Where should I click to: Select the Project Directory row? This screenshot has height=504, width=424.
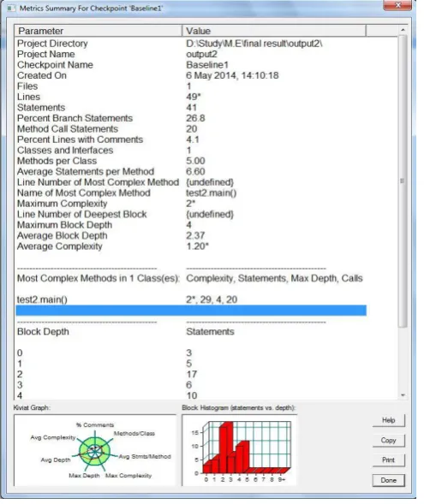(x=191, y=44)
